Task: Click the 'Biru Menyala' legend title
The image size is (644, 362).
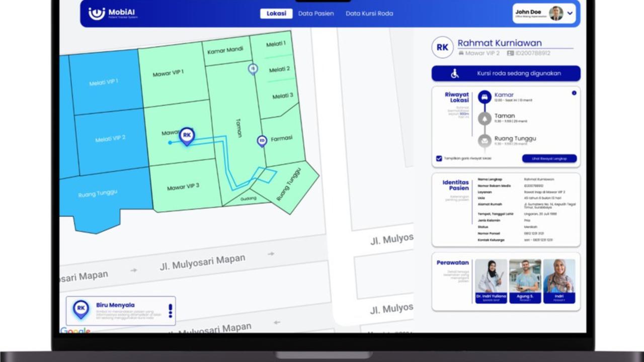Action: (x=115, y=305)
